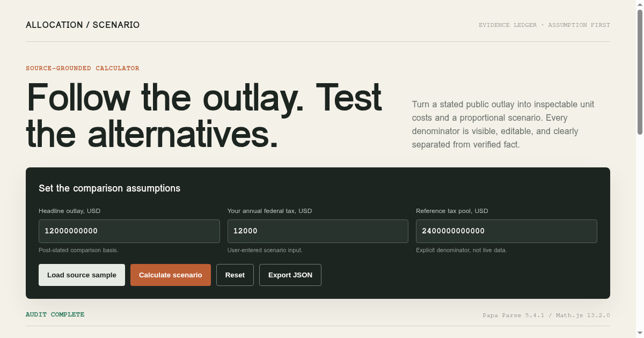Click the Follow the outlay headline
This screenshot has width=644, height=338.
[204, 115]
